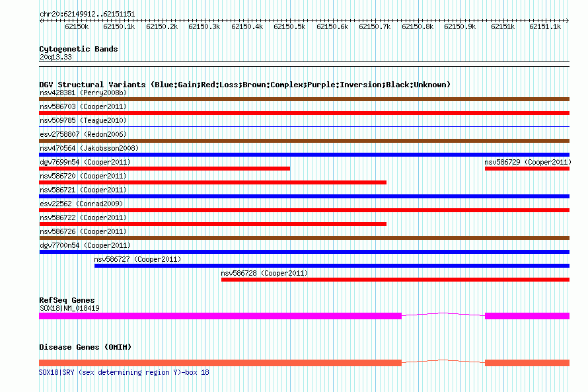Select the red nsv586728 loss bar
588x392 pixels.
point(395,280)
